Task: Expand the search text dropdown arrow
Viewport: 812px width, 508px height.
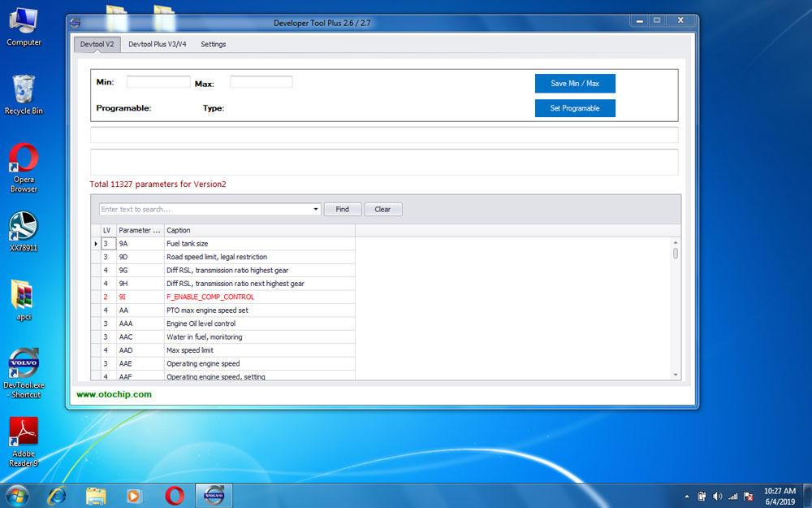Action: coord(316,210)
